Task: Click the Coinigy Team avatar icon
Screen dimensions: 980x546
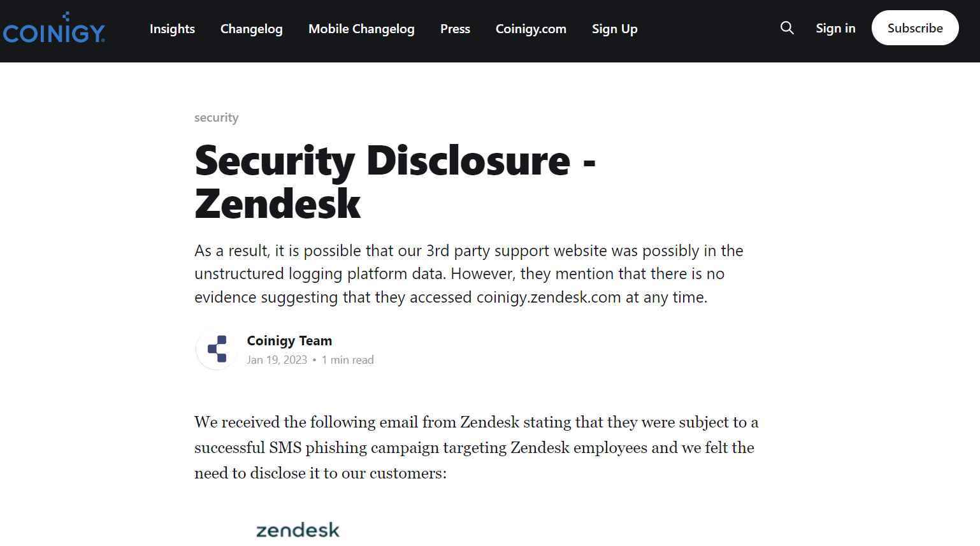Action: coord(217,349)
